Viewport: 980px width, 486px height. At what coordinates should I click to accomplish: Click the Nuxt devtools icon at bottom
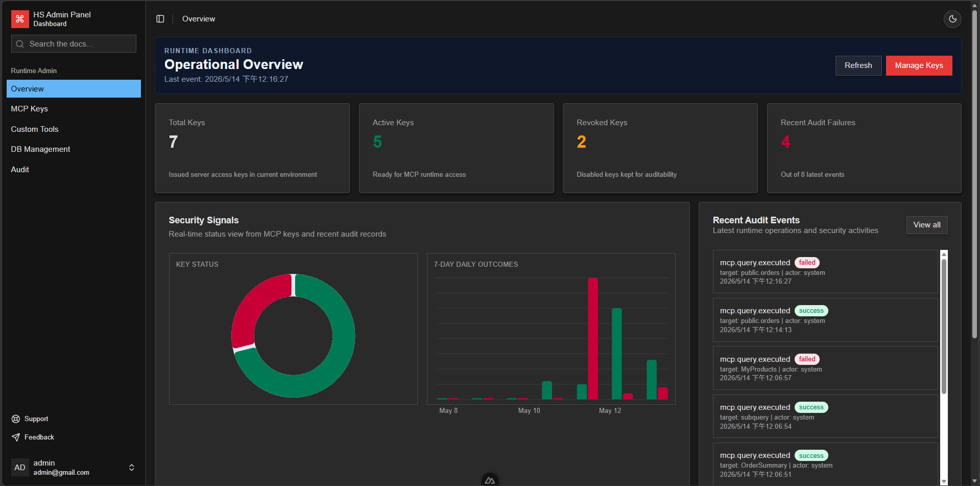(490, 480)
